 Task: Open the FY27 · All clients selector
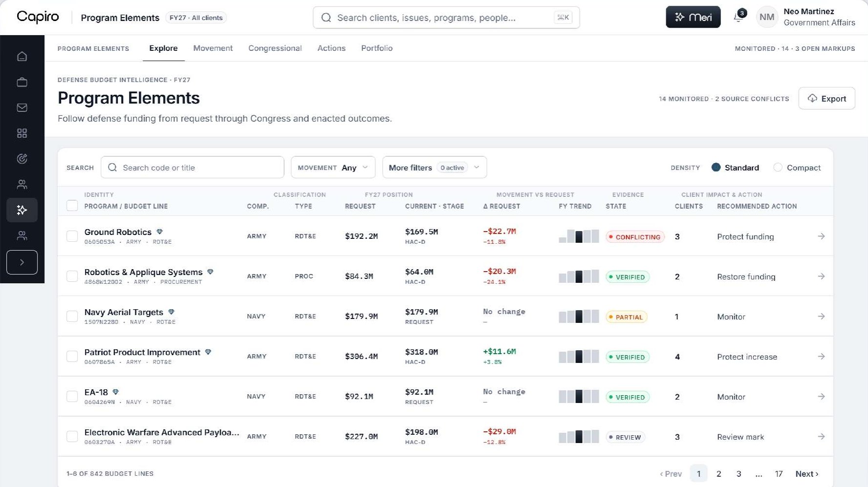click(x=196, y=18)
